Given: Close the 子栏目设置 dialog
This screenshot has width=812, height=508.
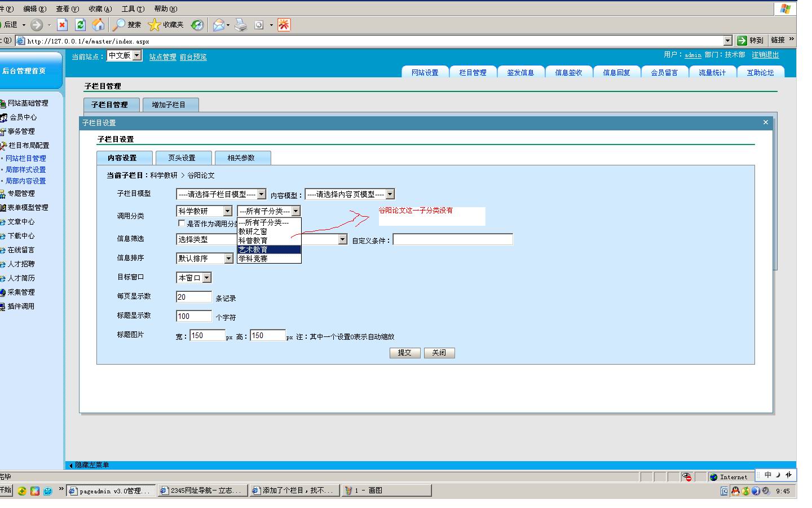Looking at the screenshot, I should click(x=765, y=122).
